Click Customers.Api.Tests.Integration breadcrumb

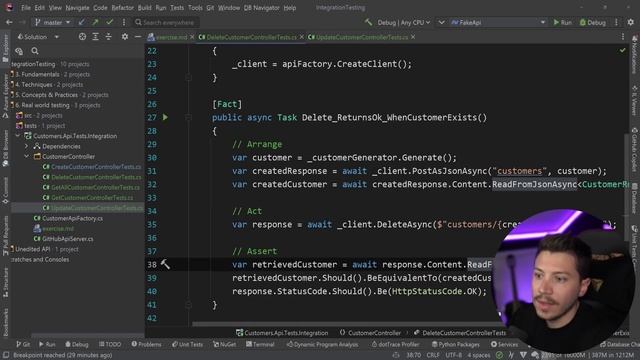(282, 333)
